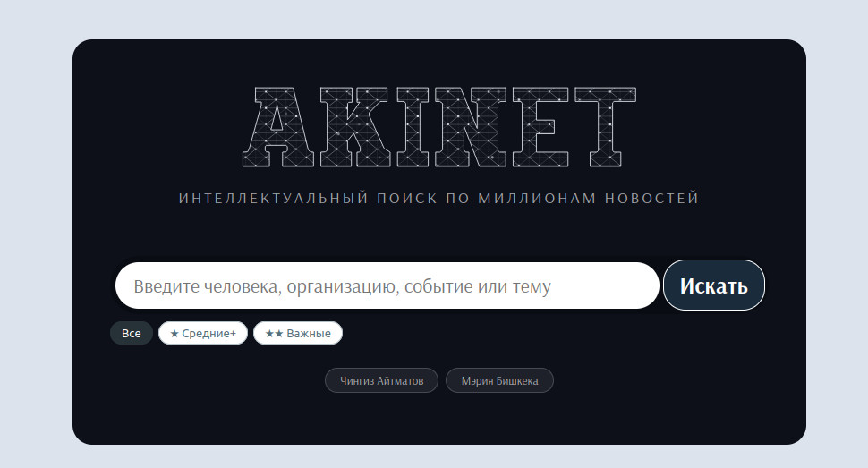Click the single star in the Средние+ chip
The width and height of the screenshot is (868, 468).
coord(174,334)
